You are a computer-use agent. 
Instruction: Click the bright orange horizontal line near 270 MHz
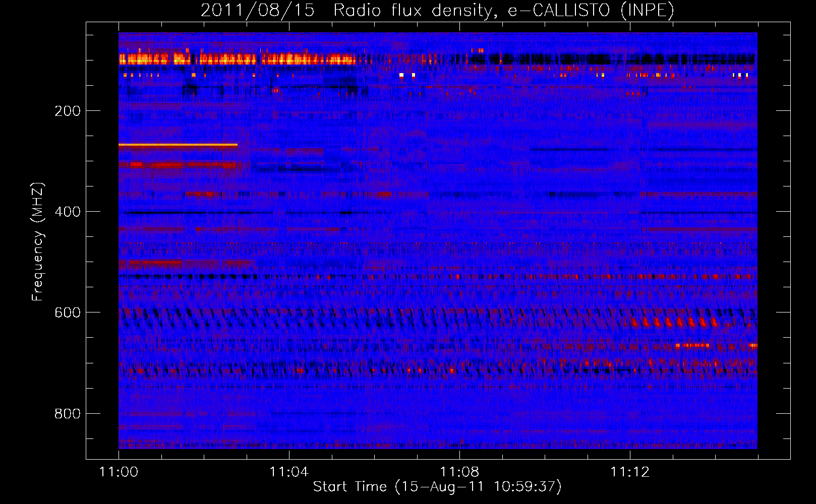[178, 145]
